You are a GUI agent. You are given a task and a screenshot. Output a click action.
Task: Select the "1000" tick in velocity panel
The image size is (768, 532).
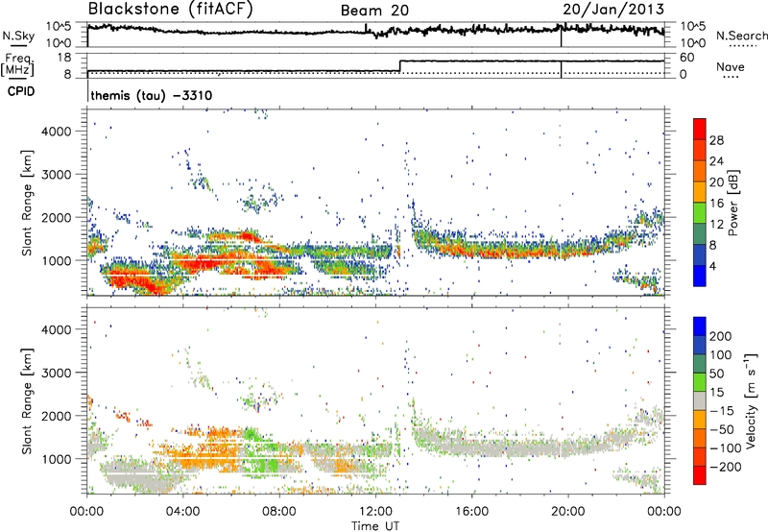click(x=57, y=459)
